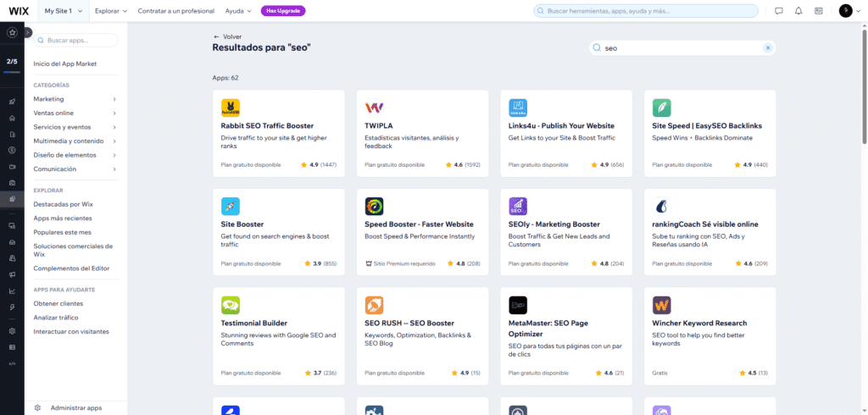This screenshot has width=868, height=415.
Task: Click the Populares este mes link
Action: (x=62, y=231)
